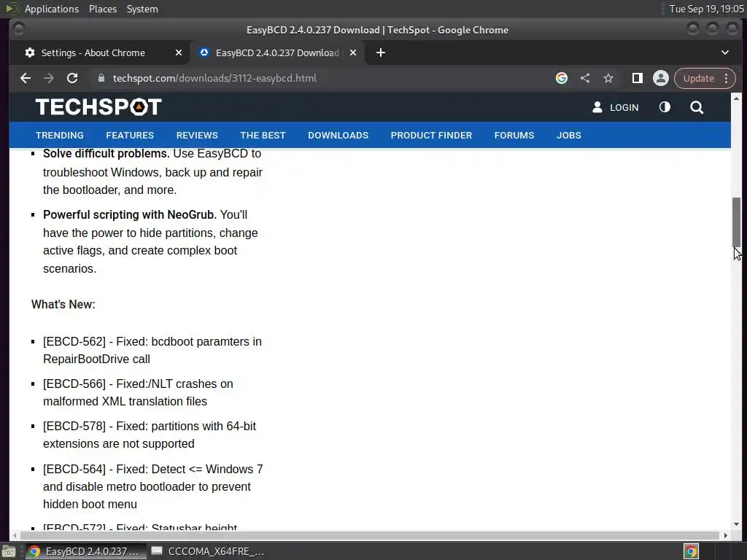Open the PRODUCT FINDER page
The image size is (747, 560).
click(x=432, y=135)
